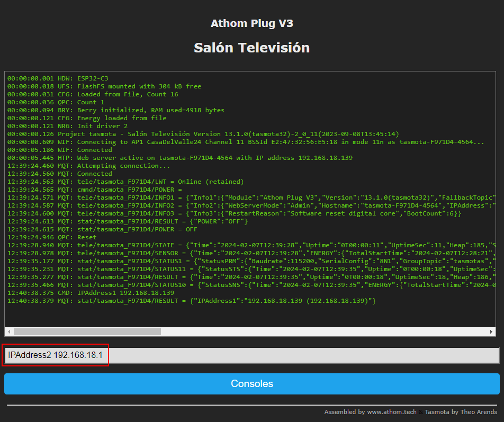
Task: Click the Salón Televisión device name title
Action: click(x=251, y=48)
